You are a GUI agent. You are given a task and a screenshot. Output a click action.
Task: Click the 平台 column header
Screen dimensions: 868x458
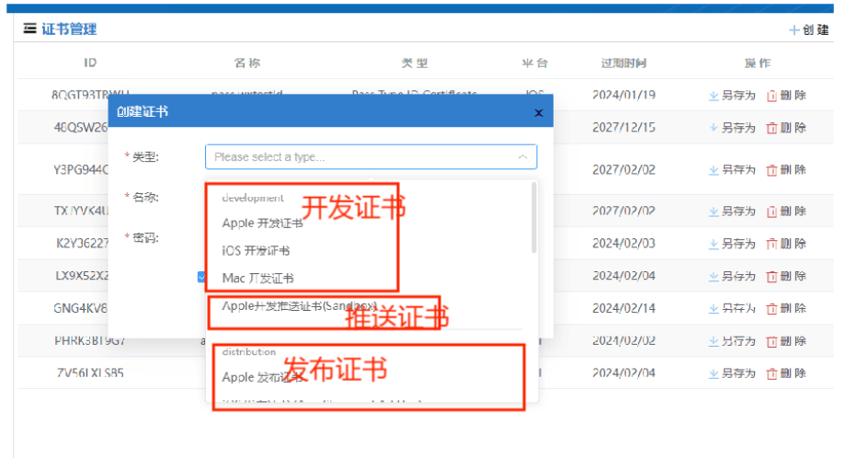(535, 63)
